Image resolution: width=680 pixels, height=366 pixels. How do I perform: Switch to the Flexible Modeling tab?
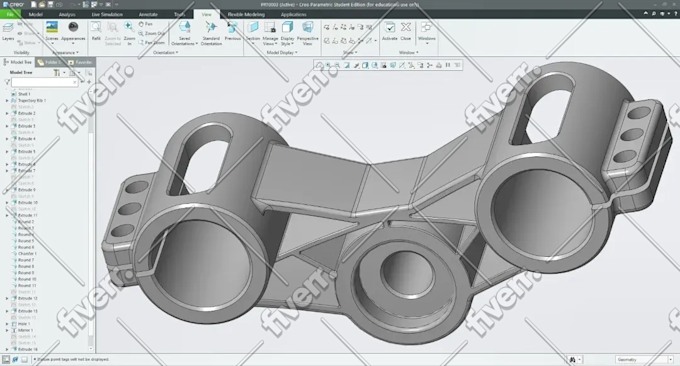point(246,14)
